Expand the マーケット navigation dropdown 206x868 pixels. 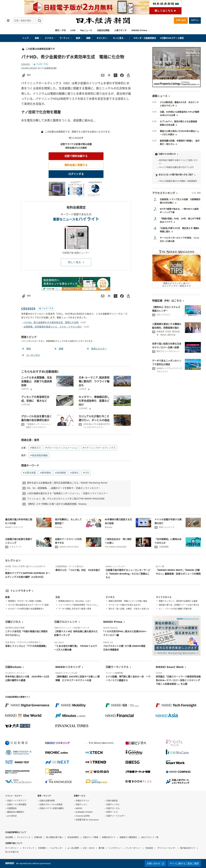(66, 38)
